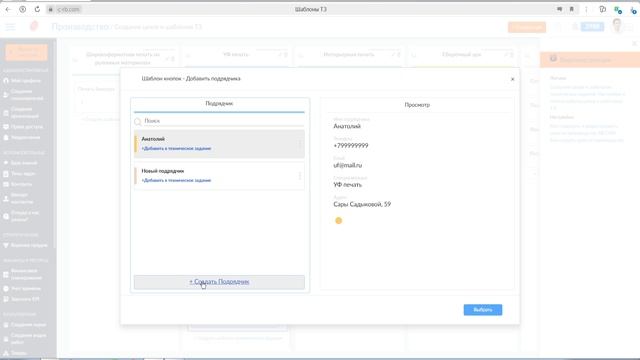
Task: Click the name value Анатолий in preview
Action: [x=347, y=126]
